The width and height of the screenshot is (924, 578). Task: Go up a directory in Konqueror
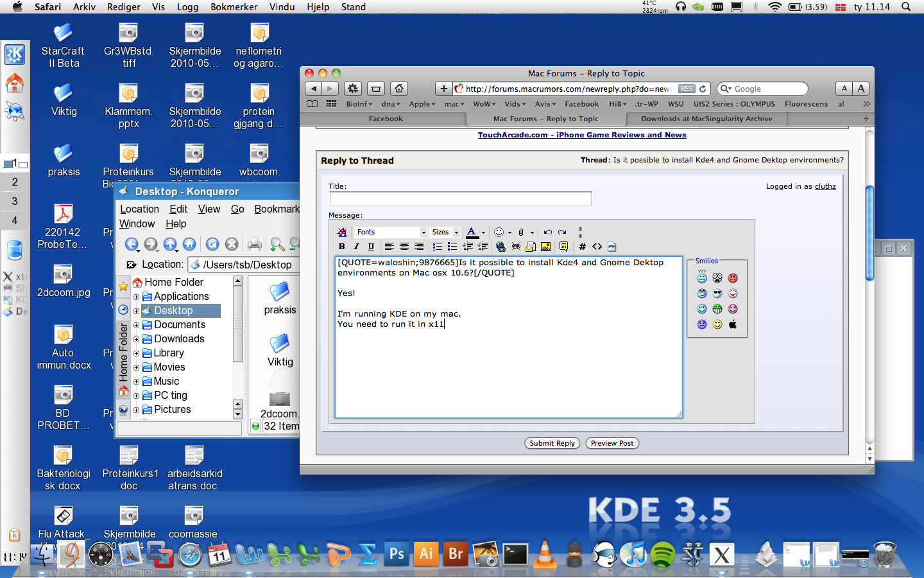[x=170, y=244]
